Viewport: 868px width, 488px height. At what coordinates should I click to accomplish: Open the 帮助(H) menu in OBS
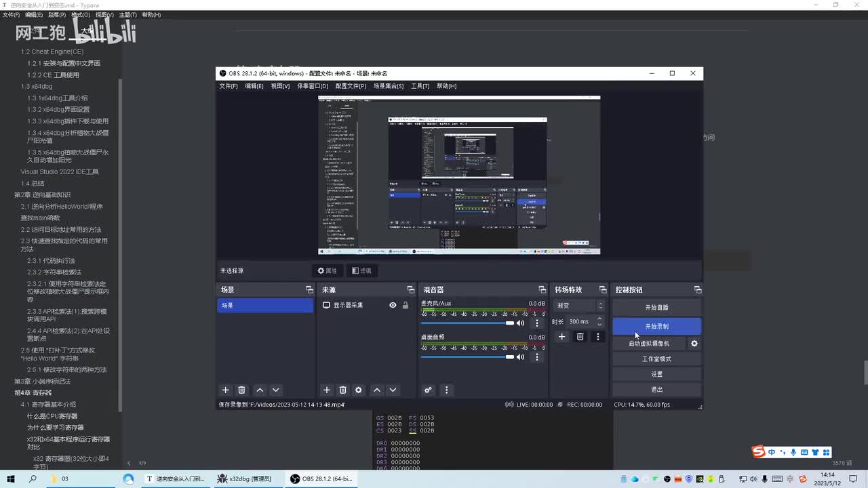[446, 86]
